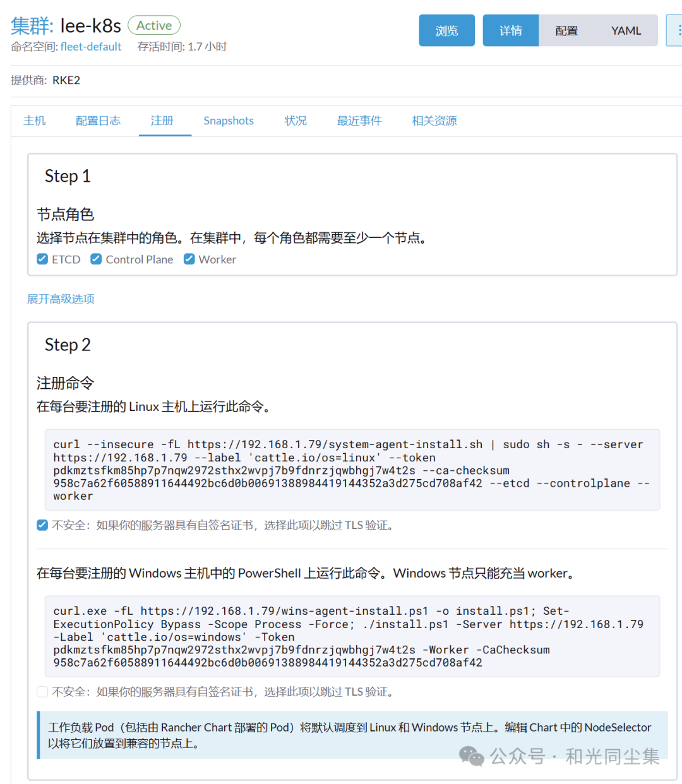Viewport: 682px width, 784px height.
Task: Expand advanced options link 展开高级选项
Action: 61,299
